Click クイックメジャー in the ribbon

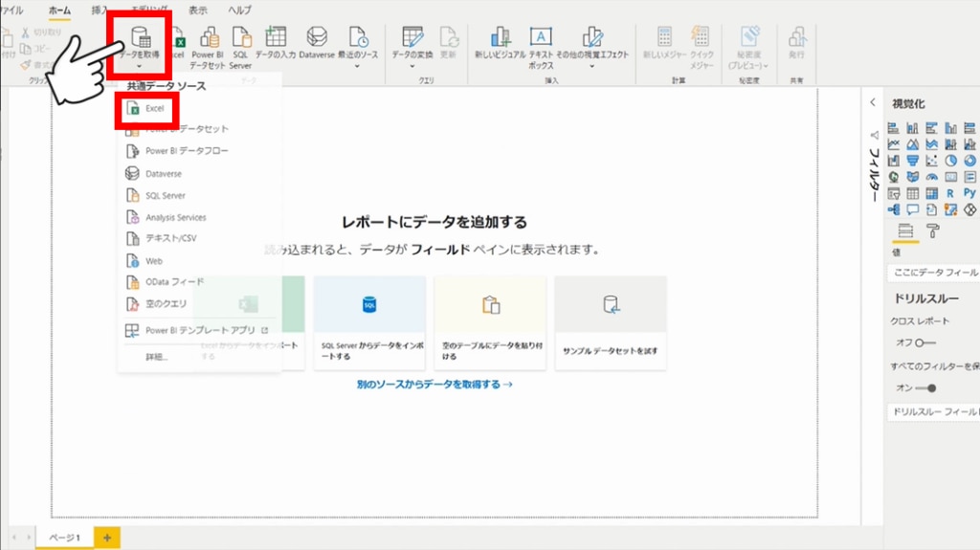[702, 48]
